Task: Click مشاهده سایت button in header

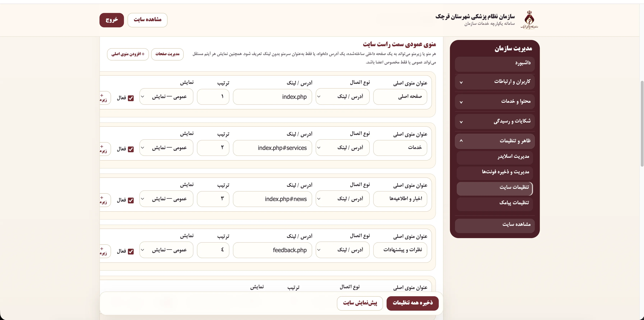Action: [148, 20]
